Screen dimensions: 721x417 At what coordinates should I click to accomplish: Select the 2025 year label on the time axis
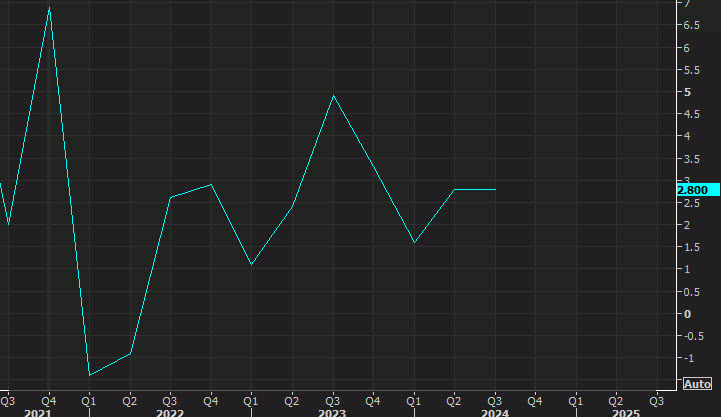(626, 412)
